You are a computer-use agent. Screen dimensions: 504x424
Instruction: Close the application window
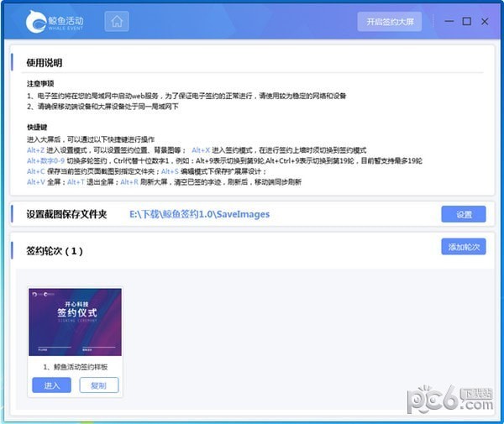point(485,22)
